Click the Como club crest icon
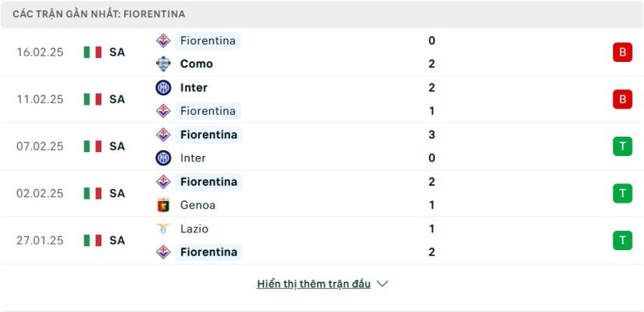The width and height of the screenshot is (644, 312). click(x=163, y=64)
